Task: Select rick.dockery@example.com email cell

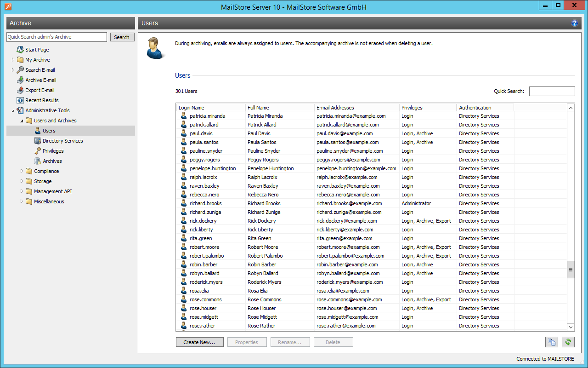Action: pyautogui.click(x=348, y=221)
